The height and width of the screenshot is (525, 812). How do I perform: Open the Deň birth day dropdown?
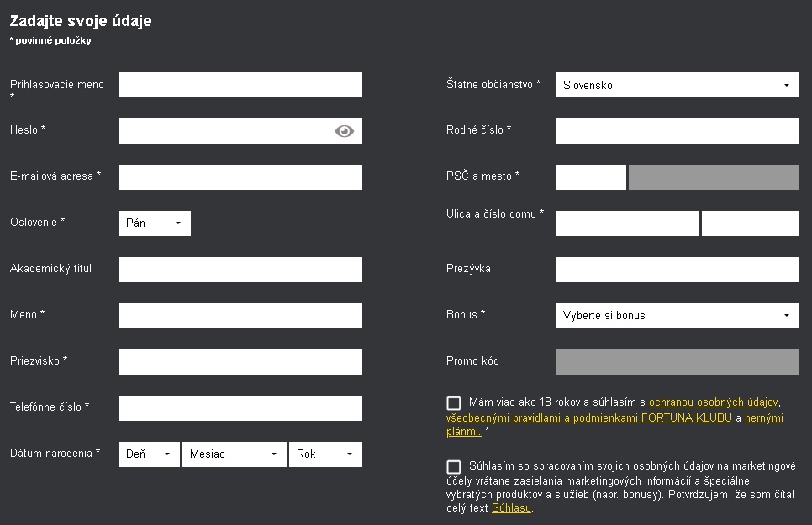pos(149,454)
